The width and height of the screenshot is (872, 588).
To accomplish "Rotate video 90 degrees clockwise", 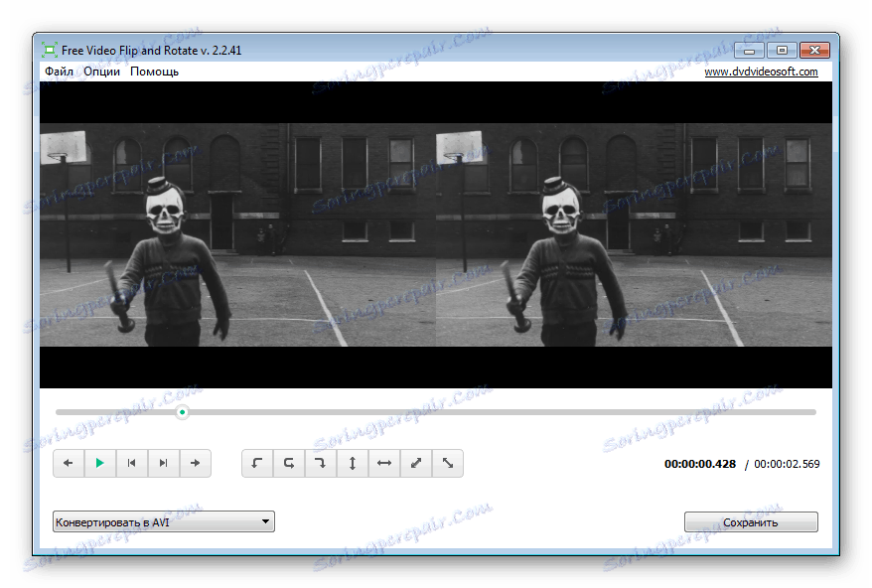I will click(321, 464).
